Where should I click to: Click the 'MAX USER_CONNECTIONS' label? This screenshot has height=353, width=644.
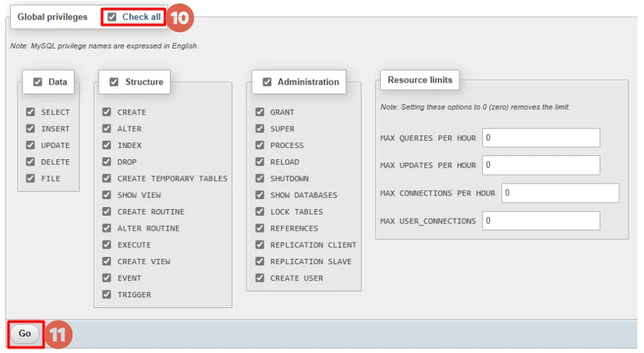coord(428,221)
